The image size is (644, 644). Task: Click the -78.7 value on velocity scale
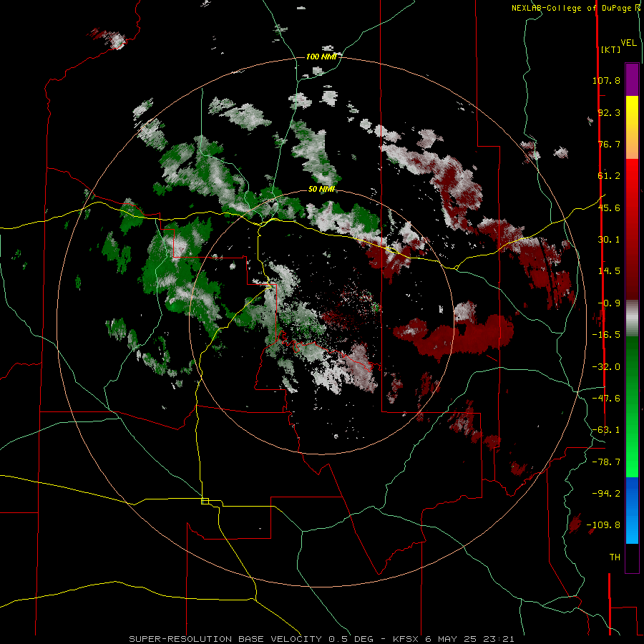pyautogui.click(x=606, y=462)
